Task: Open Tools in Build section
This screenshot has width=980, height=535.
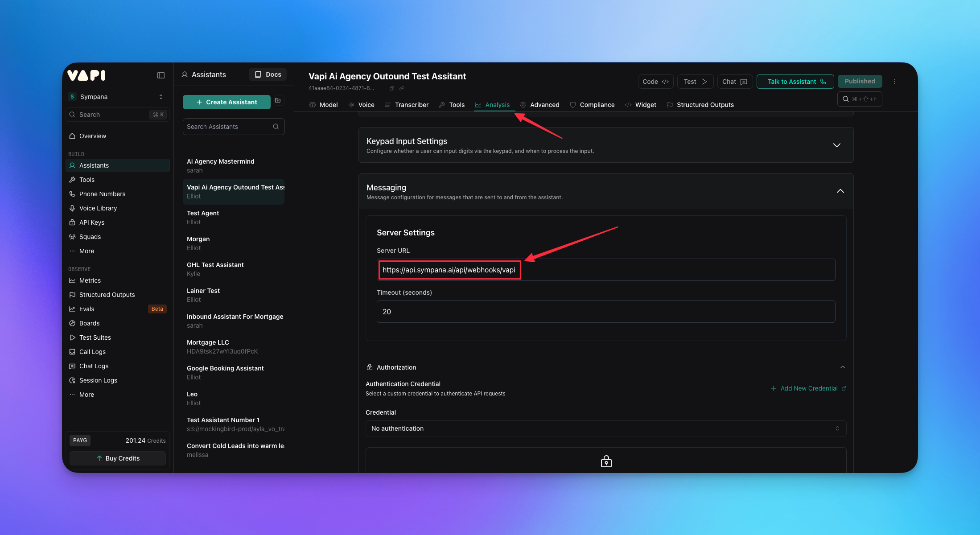Action: [x=118, y=180]
